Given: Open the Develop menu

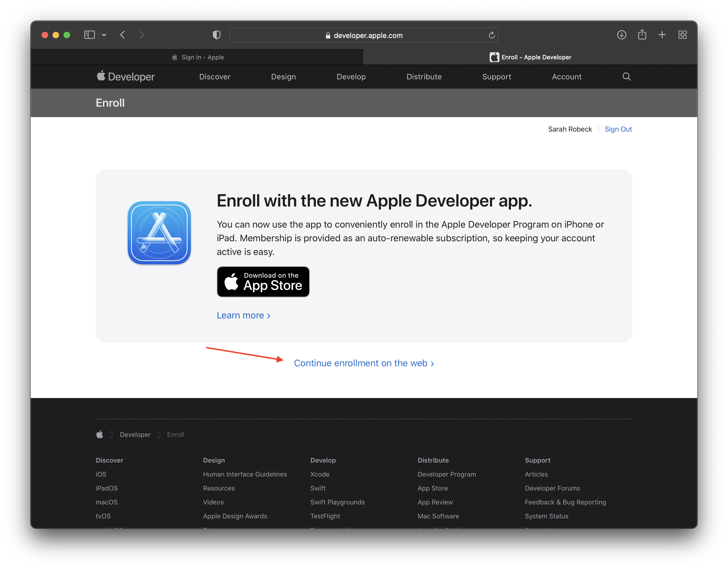Looking at the screenshot, I should click(x=351, y=77).
